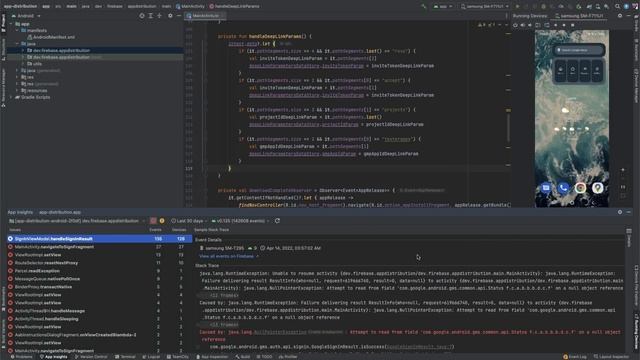Rotate the device right

click(x=547, y=25)
